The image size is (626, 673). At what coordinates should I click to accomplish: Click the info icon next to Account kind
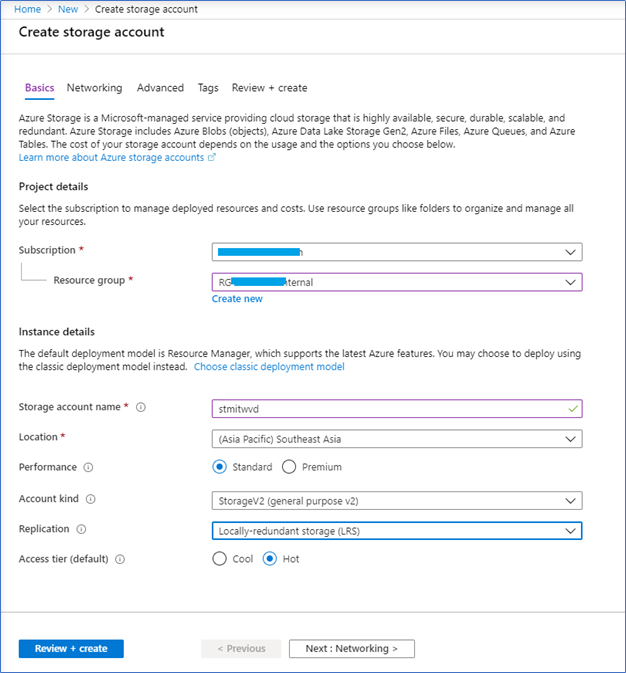pos(91,499)
